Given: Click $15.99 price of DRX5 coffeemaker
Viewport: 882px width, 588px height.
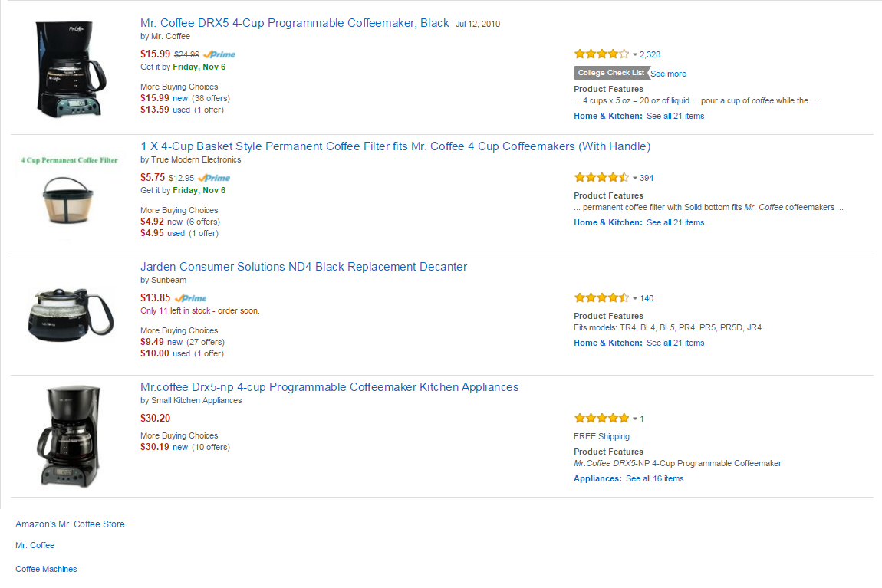Looking at the screenshot, I should coord(155,54).
